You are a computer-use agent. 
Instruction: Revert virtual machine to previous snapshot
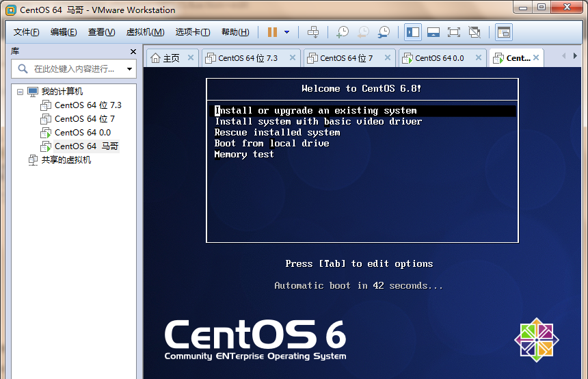362,32
